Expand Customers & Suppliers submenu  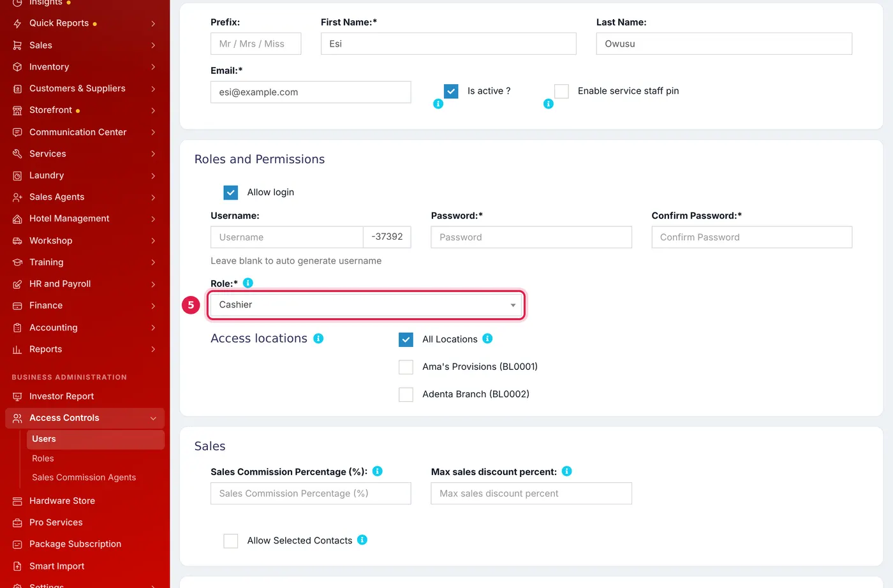coord(85,89)
